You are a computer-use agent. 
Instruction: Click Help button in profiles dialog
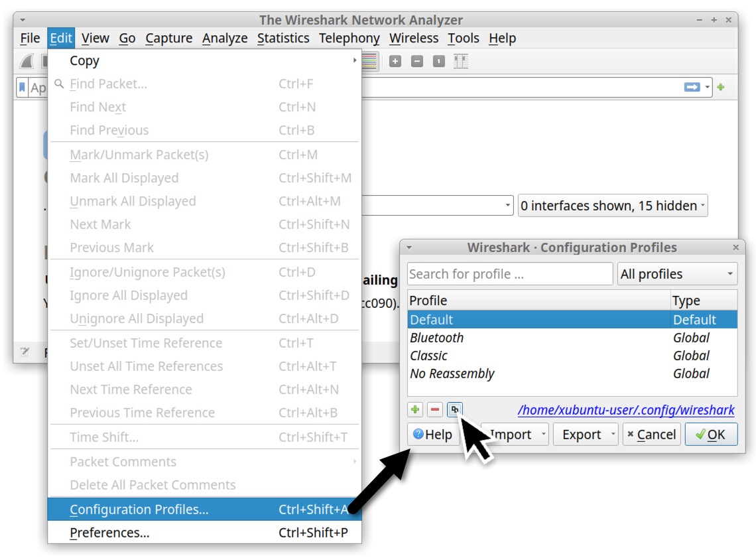tap(432, 435)
